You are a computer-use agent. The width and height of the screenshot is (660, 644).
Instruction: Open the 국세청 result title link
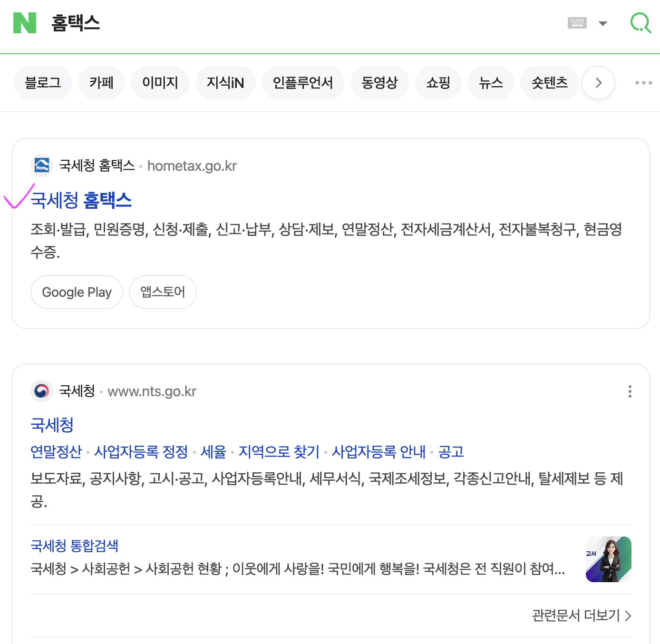52,425
